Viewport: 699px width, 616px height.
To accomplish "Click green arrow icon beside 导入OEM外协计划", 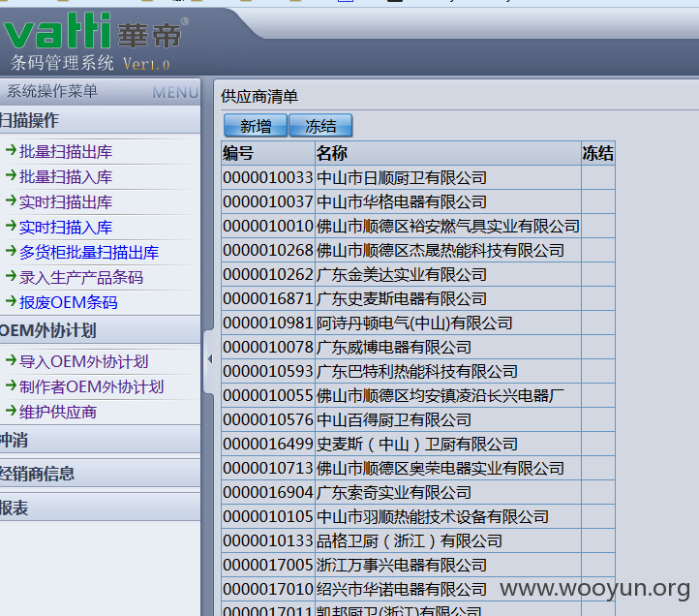I will click(12, 360).
